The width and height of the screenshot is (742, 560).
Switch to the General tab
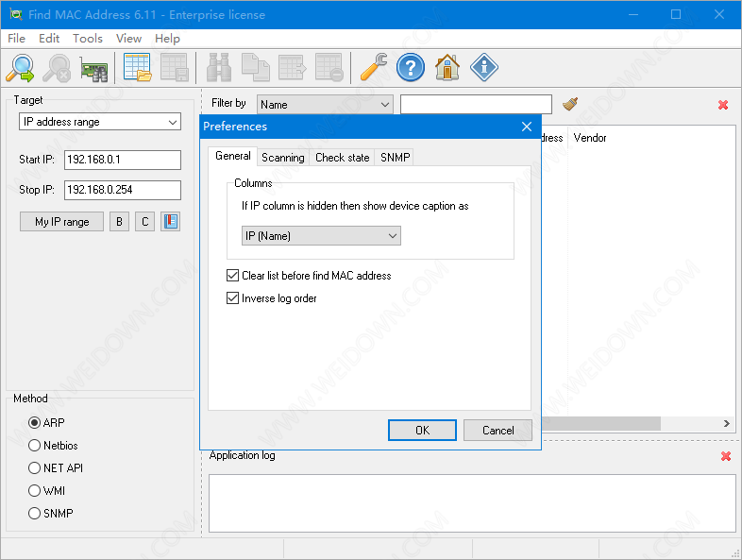(x=233, y=156)
